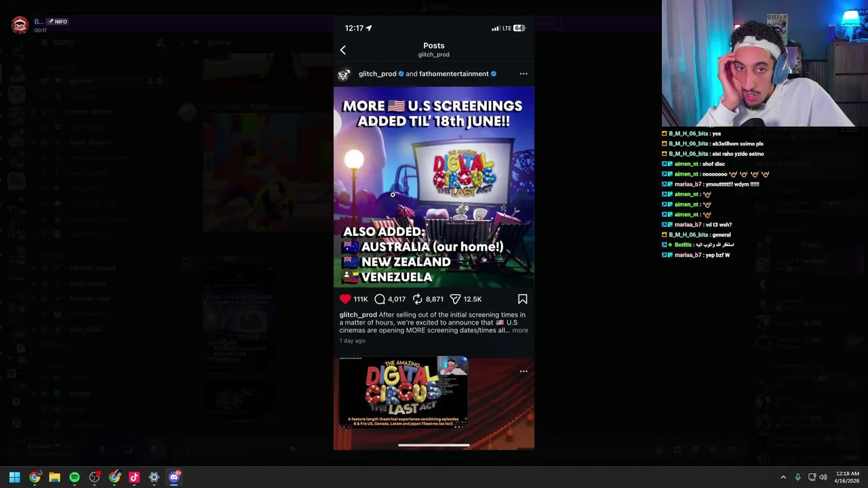Open the 4,017 comments count

click(x=397, y=299)
